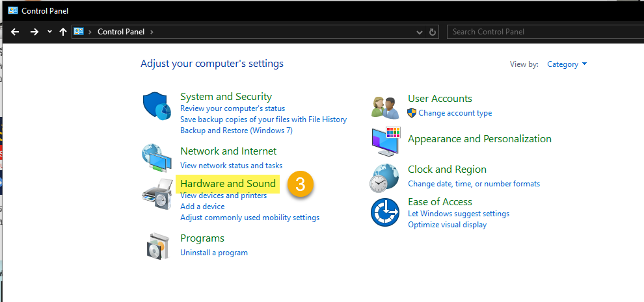
Task: Click the Control Panel icon in the address bar
Action: (x=79, y=32)
